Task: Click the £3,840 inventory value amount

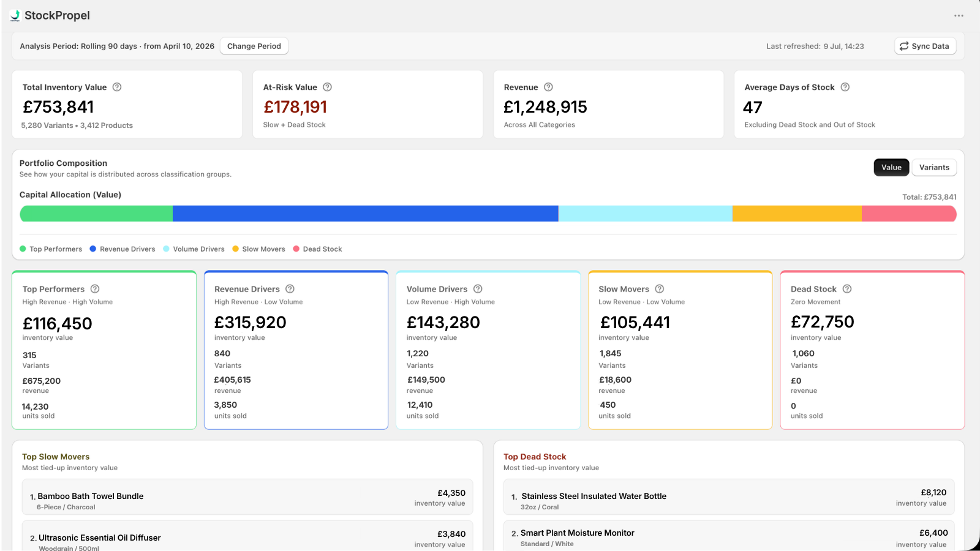Action: tap(451, 534)
